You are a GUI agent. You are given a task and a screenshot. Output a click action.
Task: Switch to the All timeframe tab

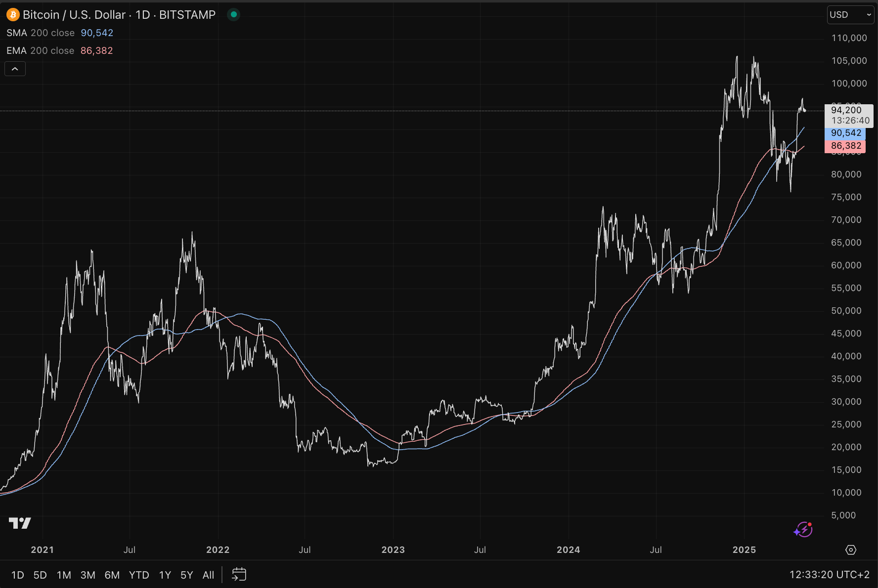208,575
